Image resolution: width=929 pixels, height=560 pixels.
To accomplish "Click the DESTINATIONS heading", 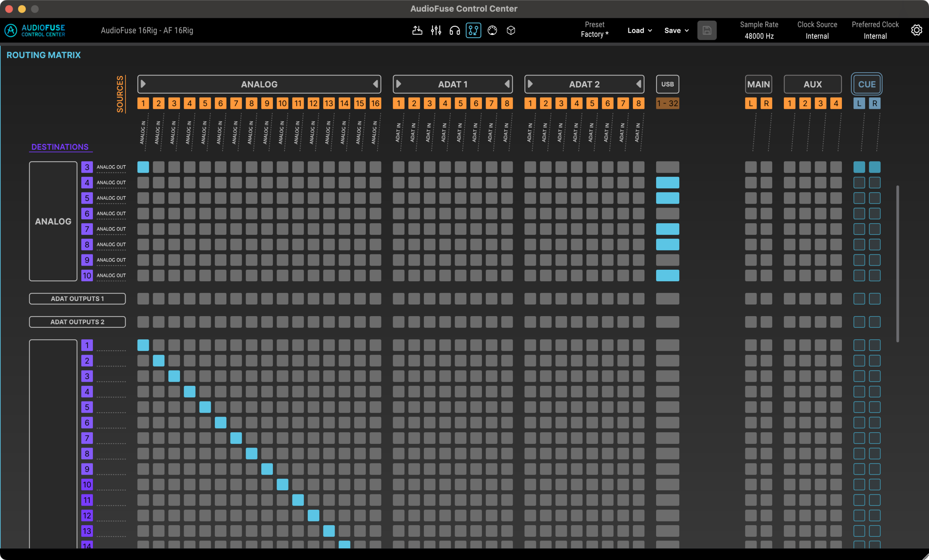I will coord(60,147).
